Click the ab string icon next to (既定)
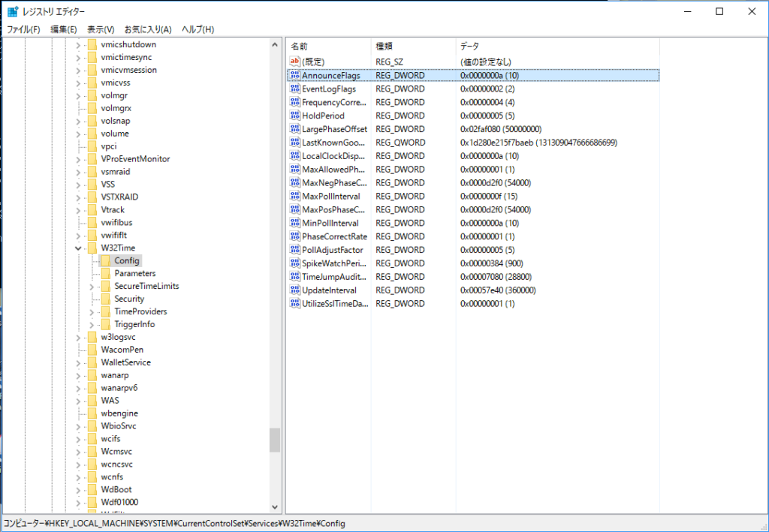 tap(296, 62)
